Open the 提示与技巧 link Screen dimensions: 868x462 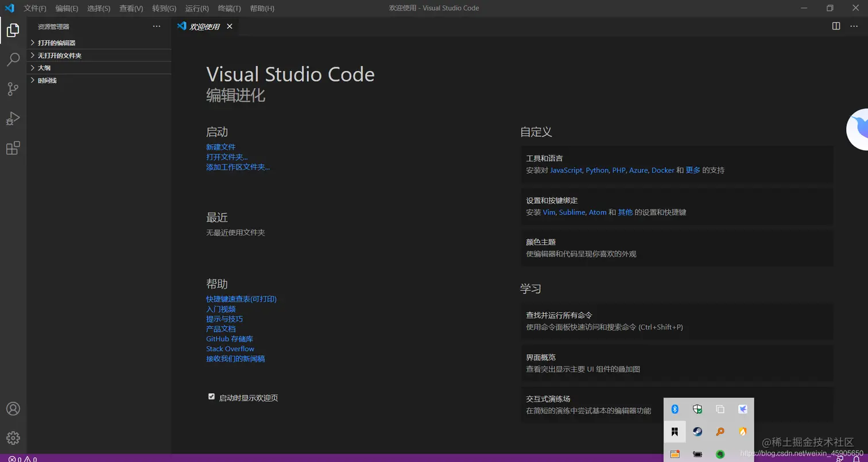[224, 319]
